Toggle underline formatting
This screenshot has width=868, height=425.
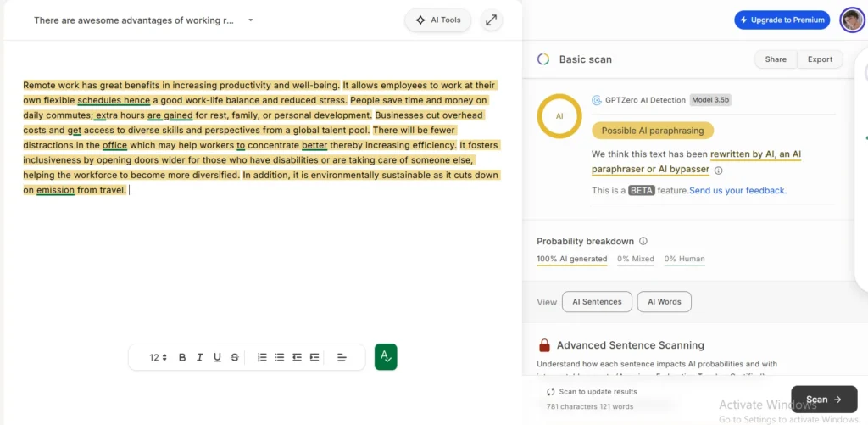(x=217, y=357)
